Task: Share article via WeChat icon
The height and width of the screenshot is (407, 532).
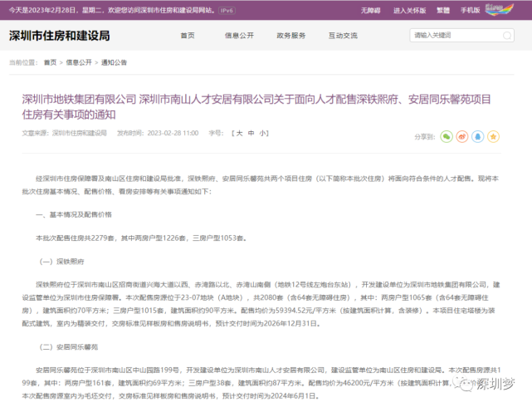Action: [x=447, y=137]
